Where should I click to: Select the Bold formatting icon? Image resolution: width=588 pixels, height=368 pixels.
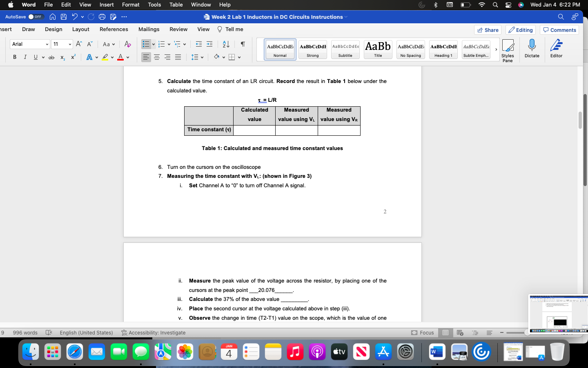15,57
